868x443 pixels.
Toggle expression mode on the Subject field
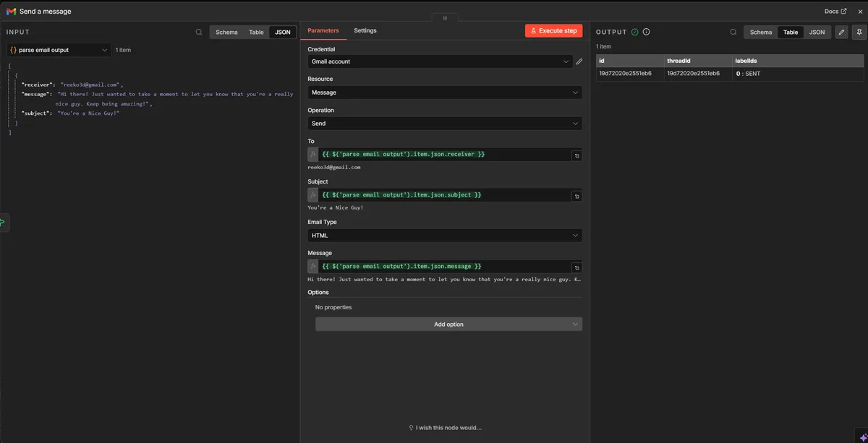312,194
